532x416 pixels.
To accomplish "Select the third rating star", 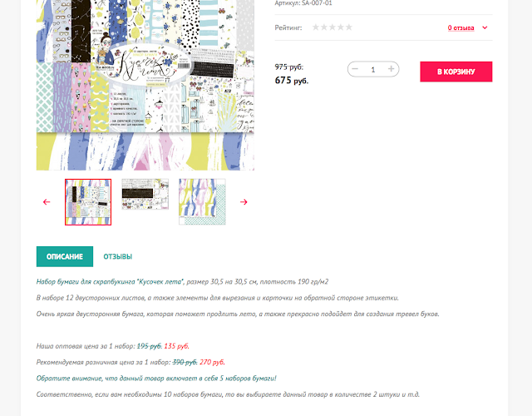I will pos(332,27).
